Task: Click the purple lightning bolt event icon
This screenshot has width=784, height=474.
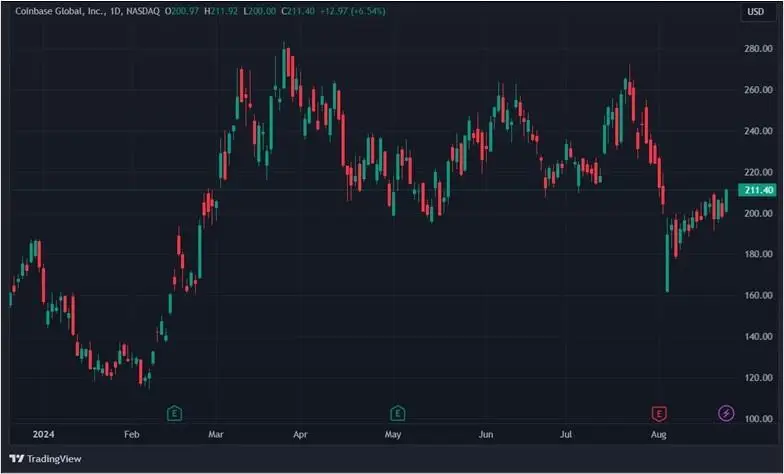Action: [726, 413]
